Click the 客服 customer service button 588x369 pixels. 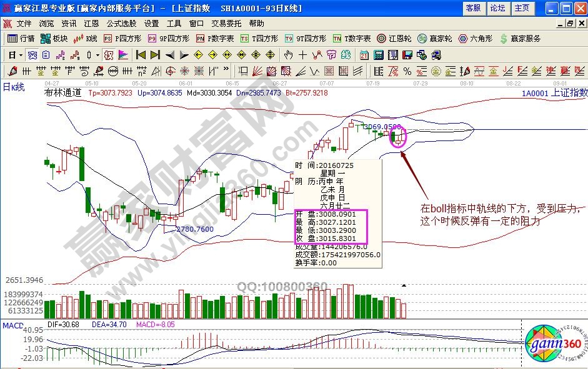[473, 8]
